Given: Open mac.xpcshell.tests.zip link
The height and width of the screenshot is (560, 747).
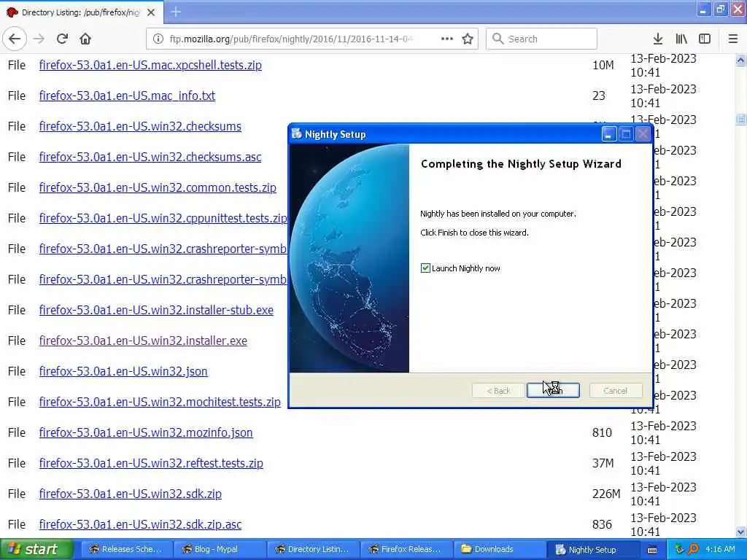Looking at the screenshot, I should (150, 65).
